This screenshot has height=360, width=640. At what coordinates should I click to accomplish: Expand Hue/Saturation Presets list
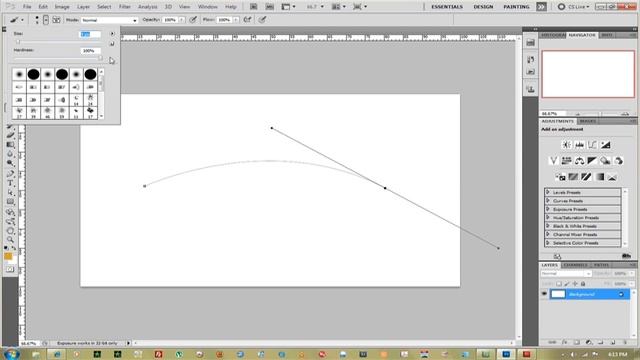tap(548, 218)
